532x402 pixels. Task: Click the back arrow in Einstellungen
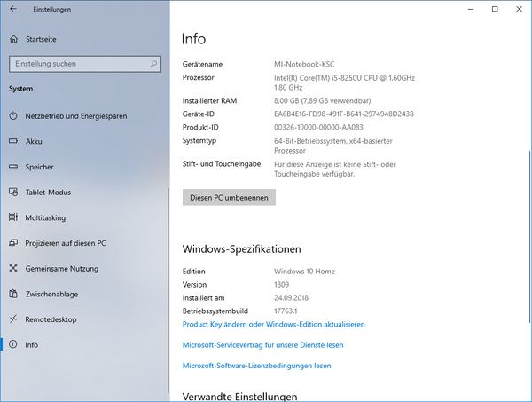[13, 9]
